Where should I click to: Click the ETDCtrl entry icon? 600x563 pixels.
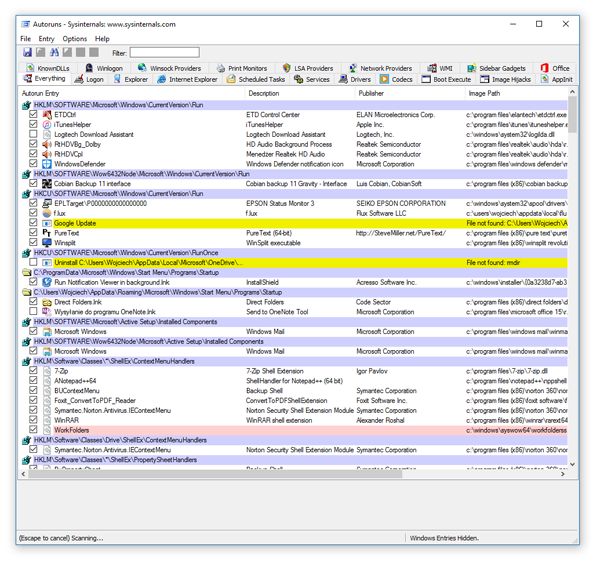coord(47,114)
